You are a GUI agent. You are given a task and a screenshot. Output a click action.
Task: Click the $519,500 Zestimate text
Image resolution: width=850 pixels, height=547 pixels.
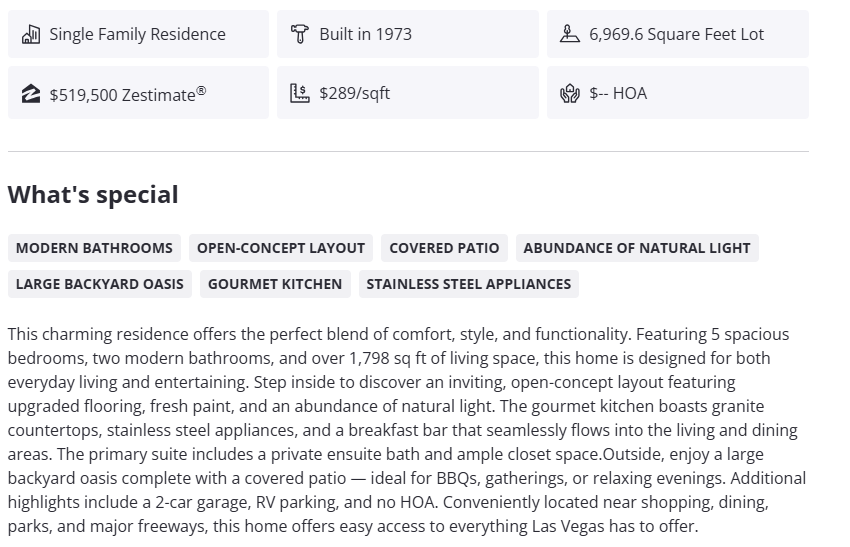tap(128, 94)
